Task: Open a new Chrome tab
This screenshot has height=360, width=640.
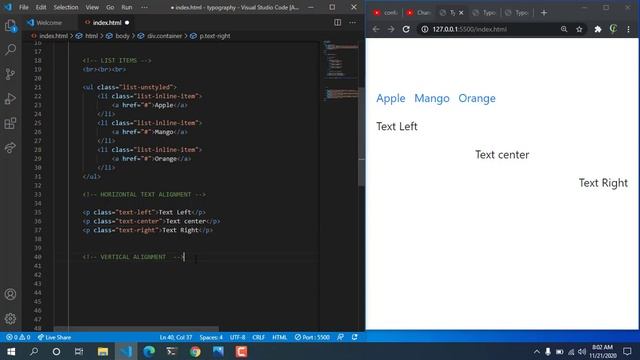Action: 544,13
